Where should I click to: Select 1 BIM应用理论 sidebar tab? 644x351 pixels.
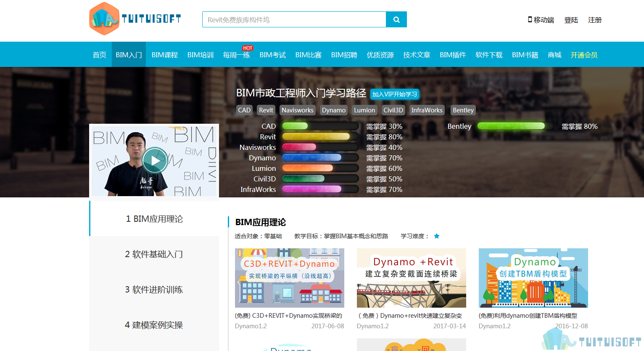[x=154, y=219]
